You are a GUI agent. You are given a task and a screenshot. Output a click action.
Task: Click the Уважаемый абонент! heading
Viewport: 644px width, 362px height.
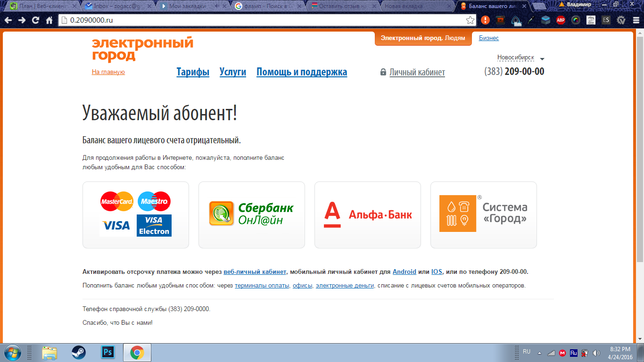pyautogui.click(x=160, y=113)
